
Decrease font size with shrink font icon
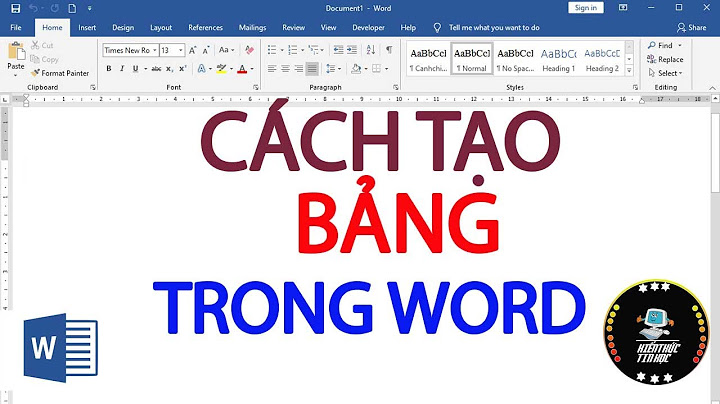coord(206,50)
